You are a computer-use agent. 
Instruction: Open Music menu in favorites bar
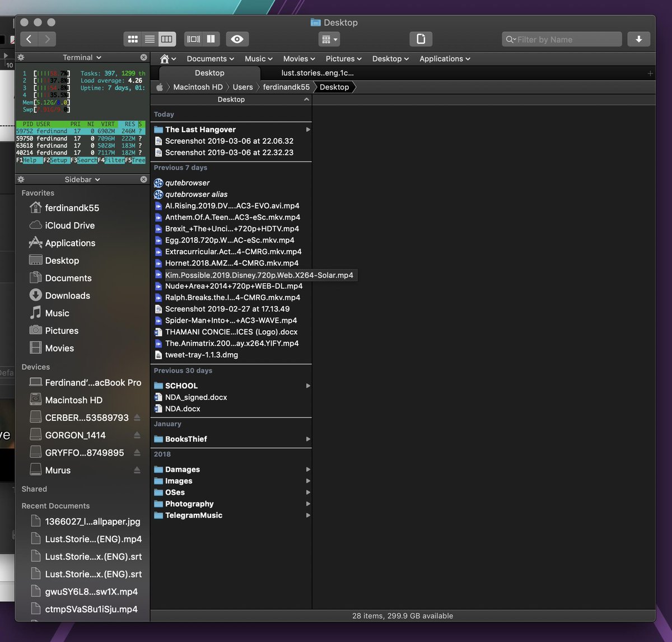258,59
